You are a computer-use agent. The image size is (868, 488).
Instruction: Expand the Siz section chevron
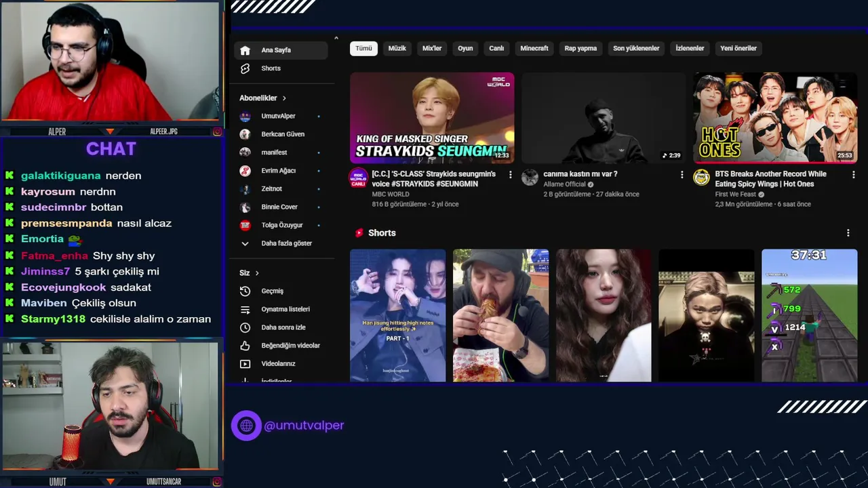257,273
